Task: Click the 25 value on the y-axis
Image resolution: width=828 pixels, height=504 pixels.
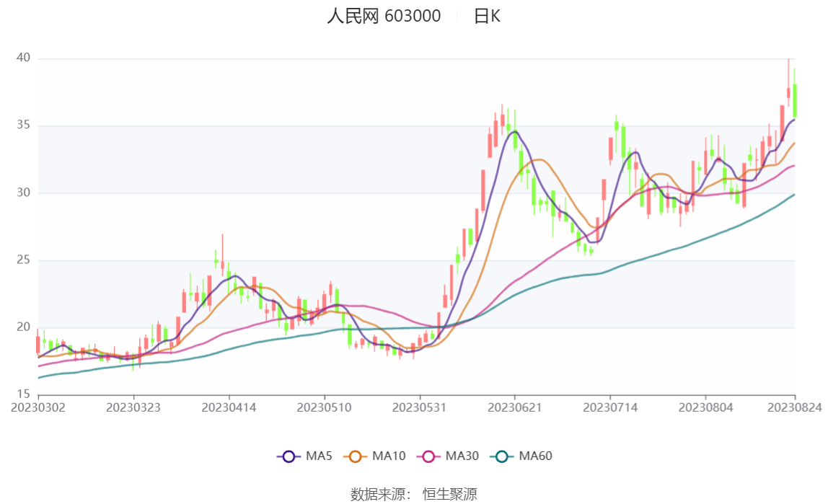Action: pyautogui.click(x=24, y=260)
